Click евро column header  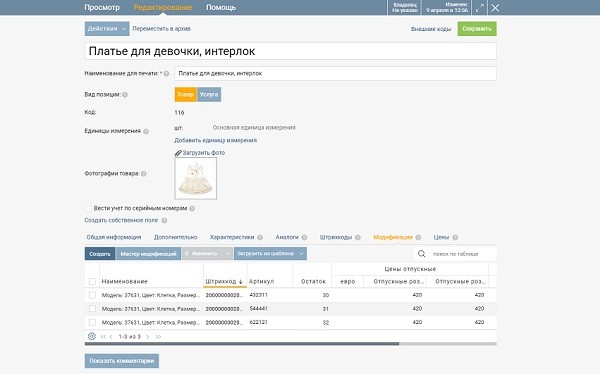347,281
